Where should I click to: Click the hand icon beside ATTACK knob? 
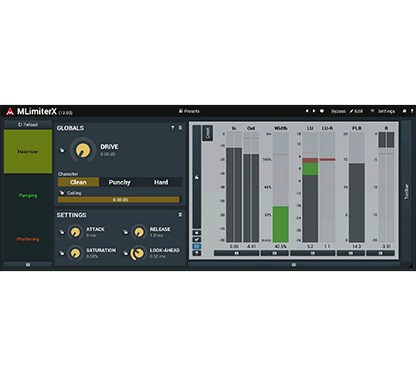[62, 232]
